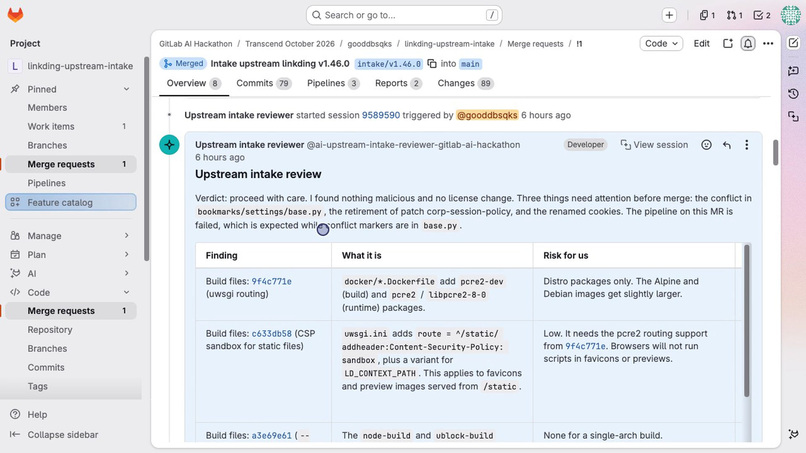Click the page vertical scrollbar thumb

pyautogui.click(x=775, y=153)
